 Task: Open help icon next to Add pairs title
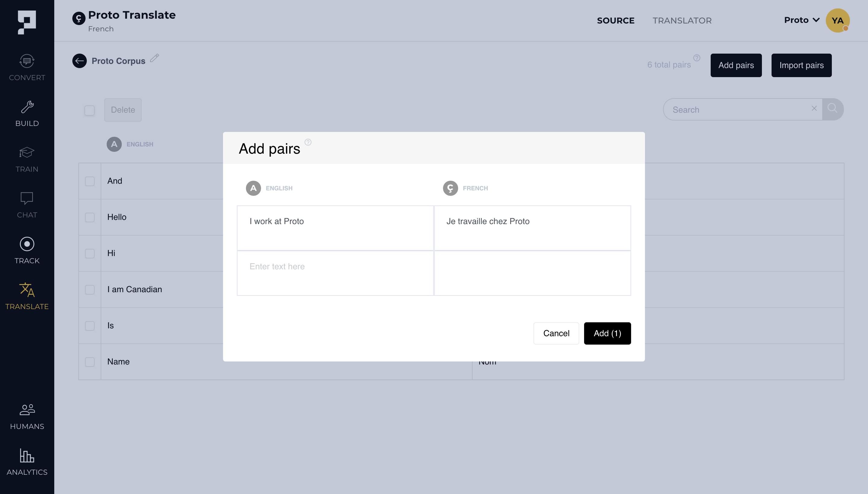pyautogui.click(x=308, y=142)
